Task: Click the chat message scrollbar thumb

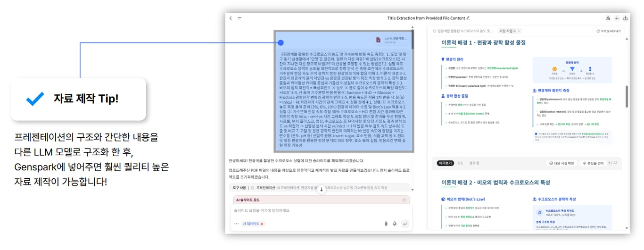Action: (x=412, y=39)
